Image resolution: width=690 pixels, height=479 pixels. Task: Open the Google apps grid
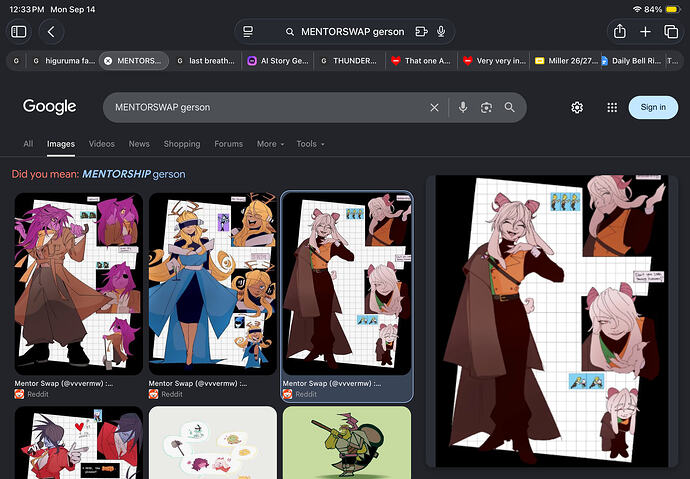[612, 107]
